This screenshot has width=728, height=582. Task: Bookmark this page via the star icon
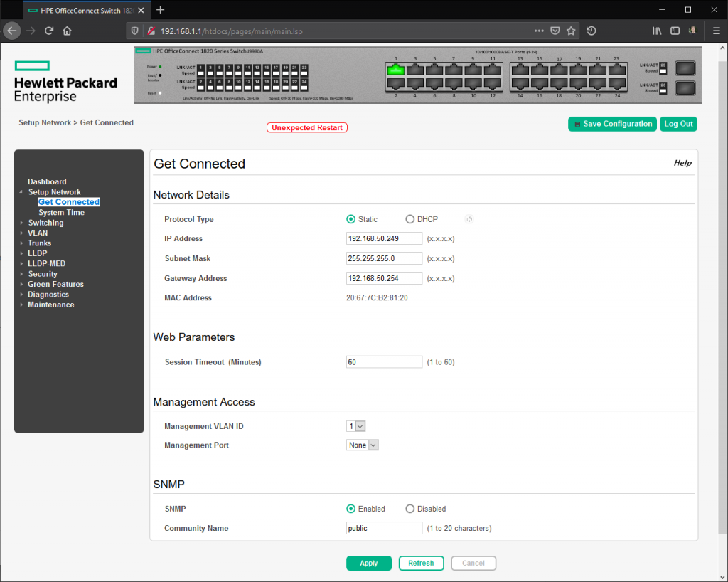point(571,31)
